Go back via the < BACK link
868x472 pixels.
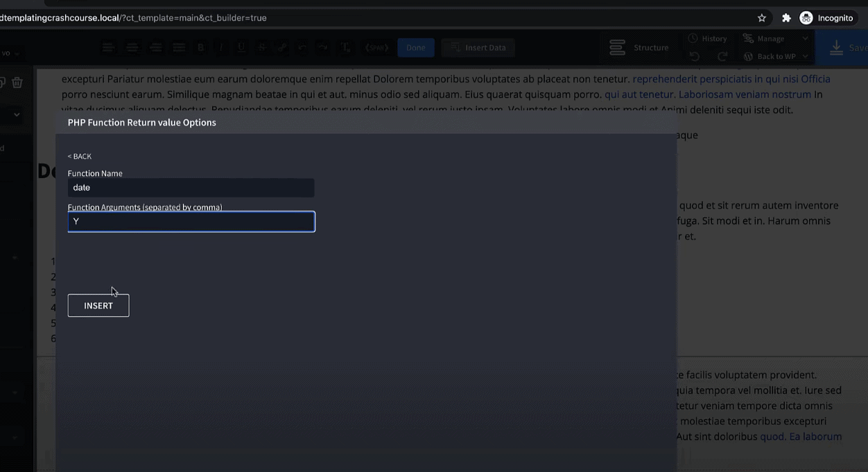click(80, 157)
